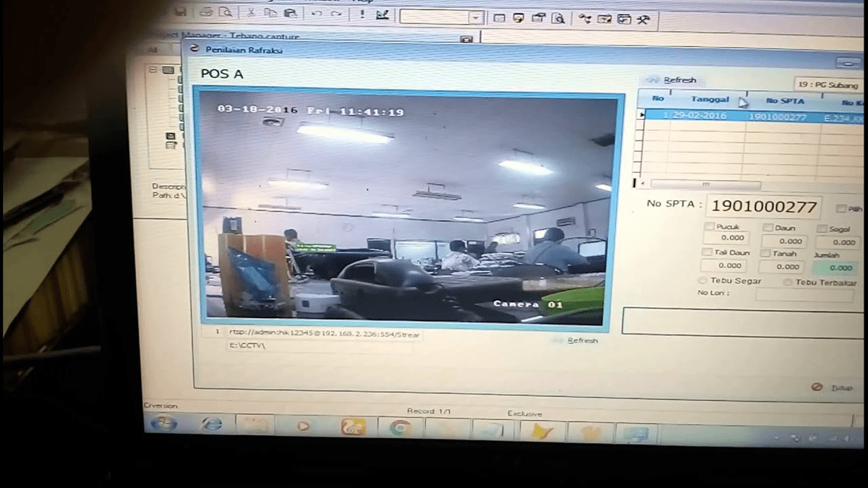This screenshot has width=868, height=488.
Task: Click the Tanggal column header
Action: pos(710,100)
